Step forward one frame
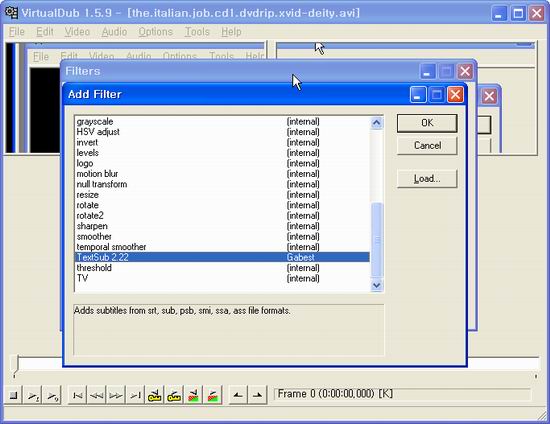550x424 pixels. coord(116,395)
